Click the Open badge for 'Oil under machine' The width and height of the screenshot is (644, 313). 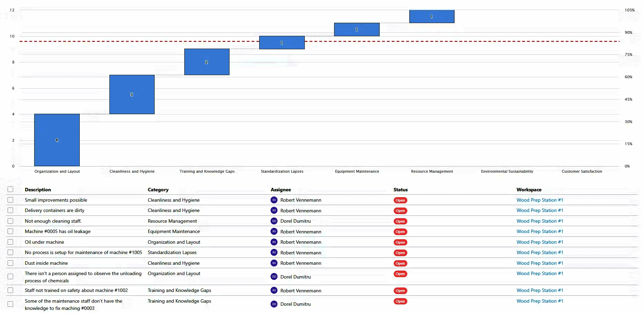coord(400,242)
